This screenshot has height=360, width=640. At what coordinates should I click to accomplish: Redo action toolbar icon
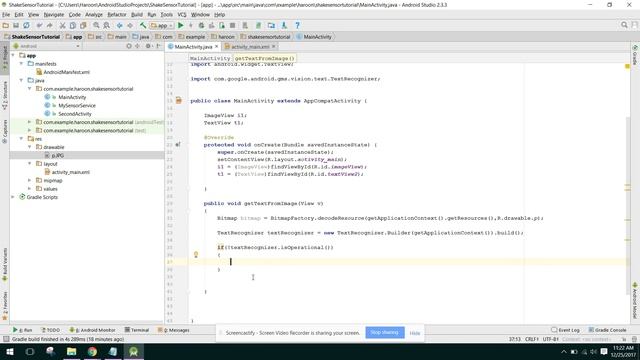coord(49,25)
